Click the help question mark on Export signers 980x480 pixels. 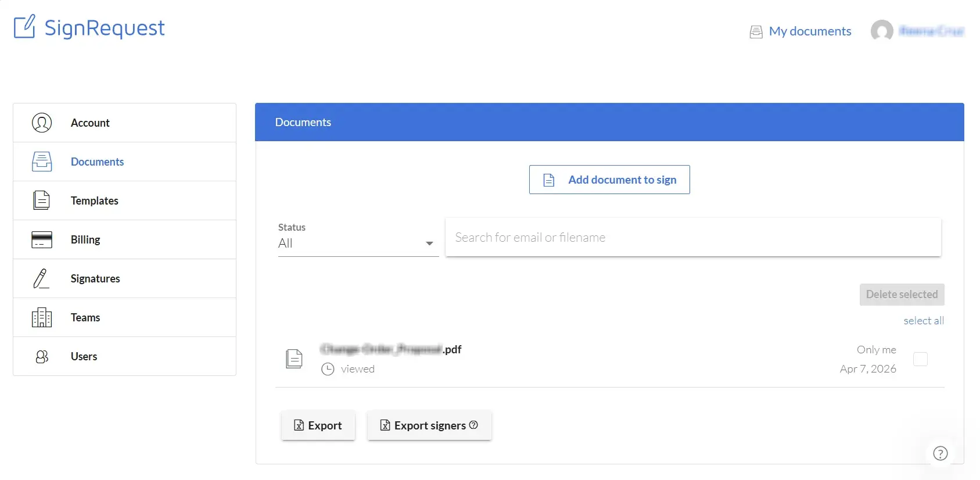473,425
